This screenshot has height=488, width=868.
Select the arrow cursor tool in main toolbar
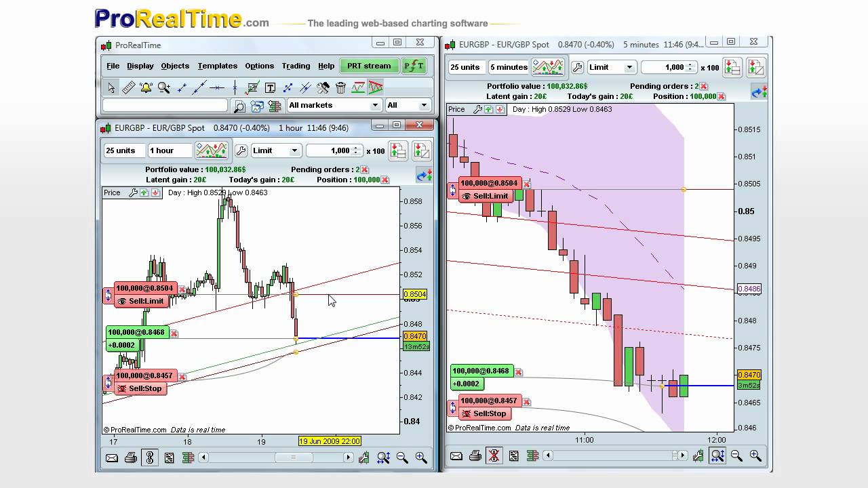coord(111,87)
